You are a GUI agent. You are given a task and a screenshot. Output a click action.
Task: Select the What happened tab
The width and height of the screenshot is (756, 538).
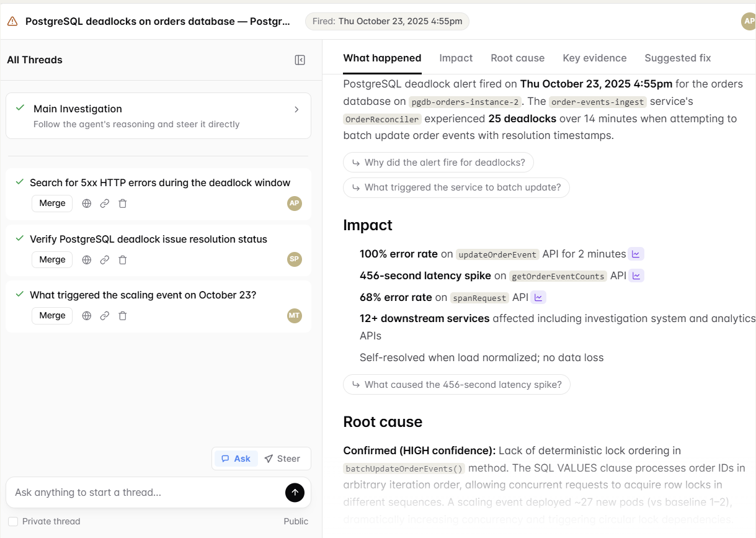[382, 58]
